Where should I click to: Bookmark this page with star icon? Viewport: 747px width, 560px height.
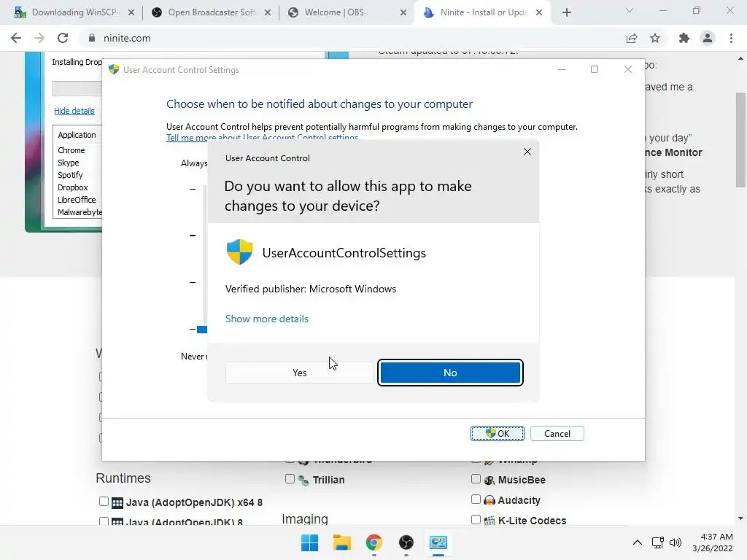(x=655, y=38)
